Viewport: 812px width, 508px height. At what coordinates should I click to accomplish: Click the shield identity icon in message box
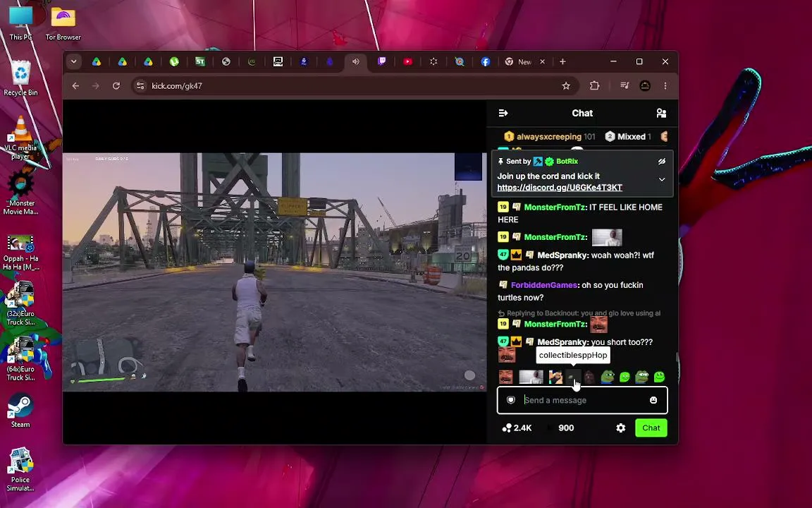(510, 400)
